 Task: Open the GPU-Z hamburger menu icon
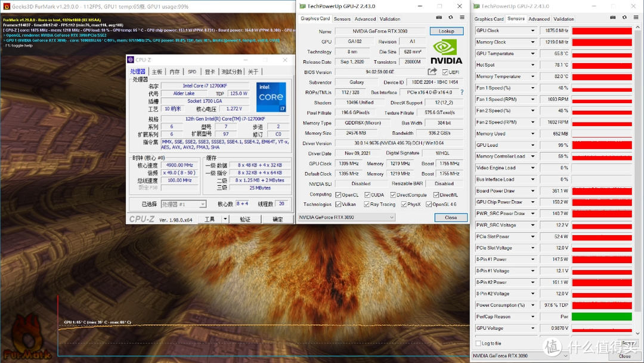[462, 18]
